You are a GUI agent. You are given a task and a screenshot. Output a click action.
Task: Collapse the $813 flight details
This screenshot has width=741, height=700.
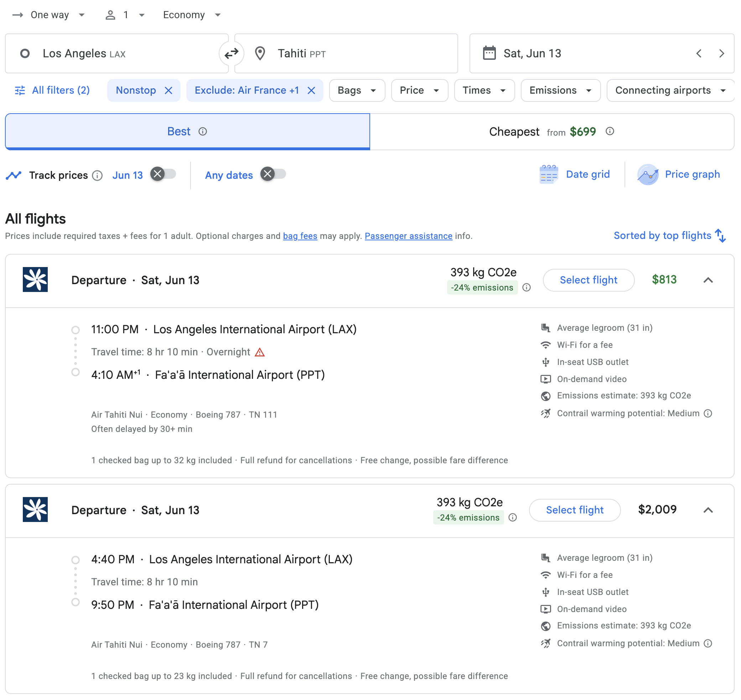[708, 280]
